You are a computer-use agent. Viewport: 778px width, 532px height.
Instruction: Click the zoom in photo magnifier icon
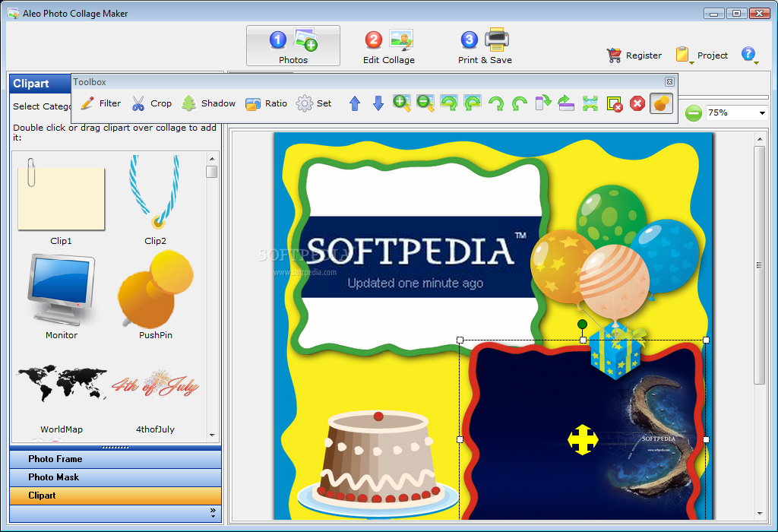coord(401,103)
